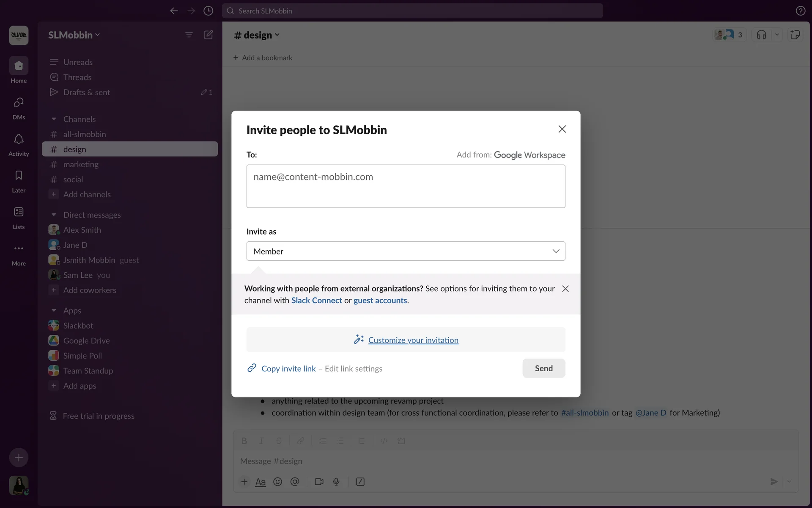
Task: Select the marketing channel
Action: pyautogui.click(x=81, y=164)
